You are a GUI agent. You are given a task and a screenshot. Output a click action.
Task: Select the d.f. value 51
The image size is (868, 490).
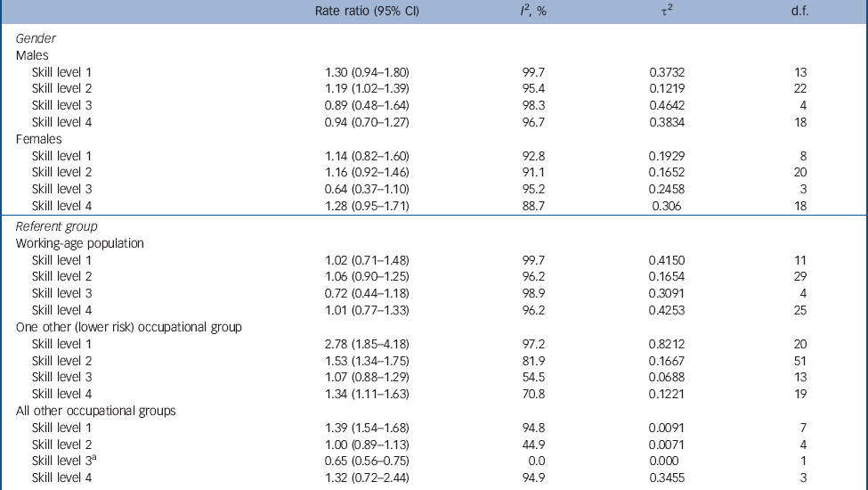800,361
